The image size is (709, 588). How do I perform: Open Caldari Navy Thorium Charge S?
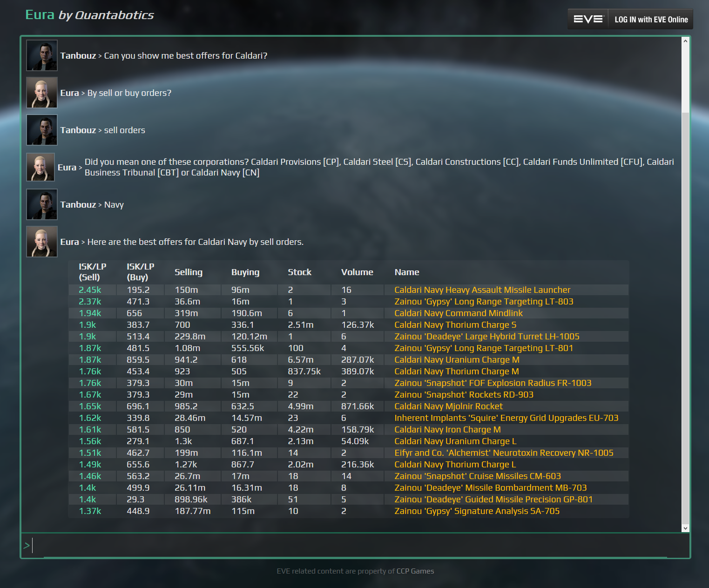455,324
